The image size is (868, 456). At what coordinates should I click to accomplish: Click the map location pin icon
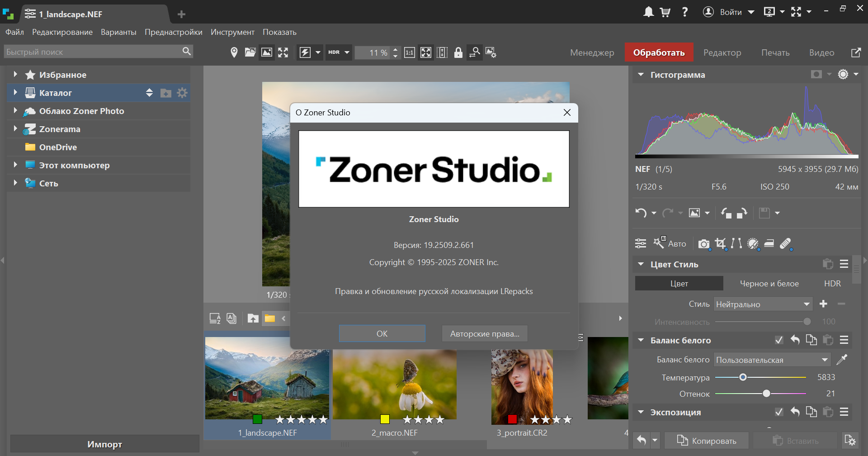[x=234, y=52]
